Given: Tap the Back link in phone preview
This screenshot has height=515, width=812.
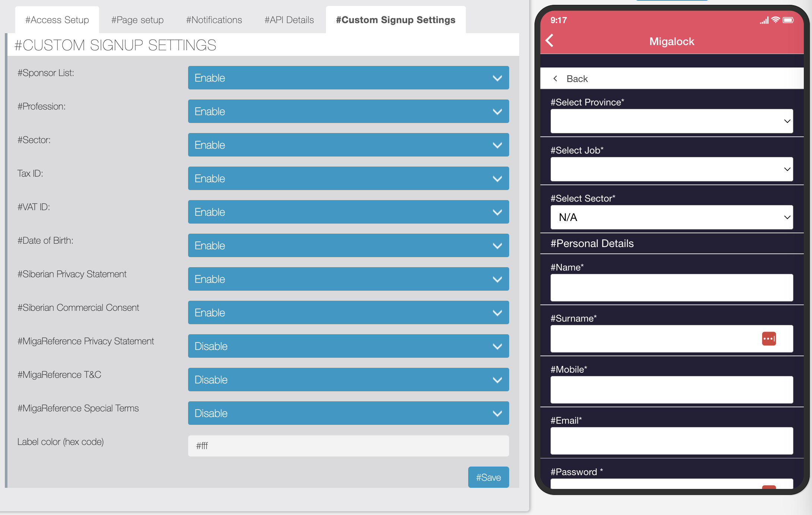Looking at the screenshot, I should click(x=577, y=79).
